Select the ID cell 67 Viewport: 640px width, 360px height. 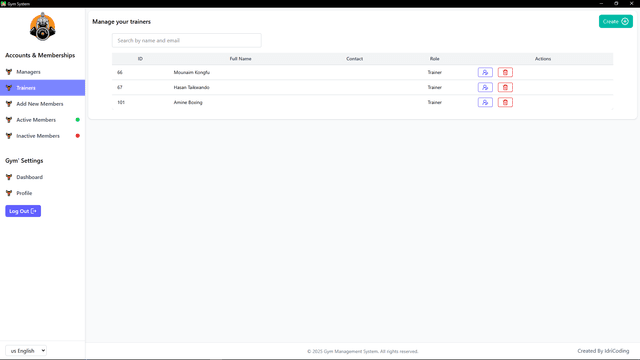click(x=120, y=87)
